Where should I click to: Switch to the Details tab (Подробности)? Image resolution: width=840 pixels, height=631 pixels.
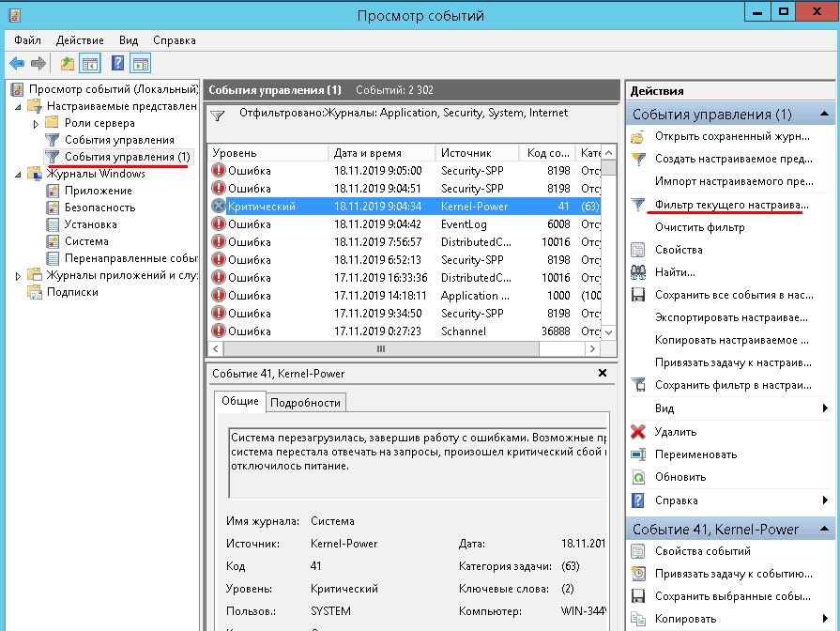[306, 402]
